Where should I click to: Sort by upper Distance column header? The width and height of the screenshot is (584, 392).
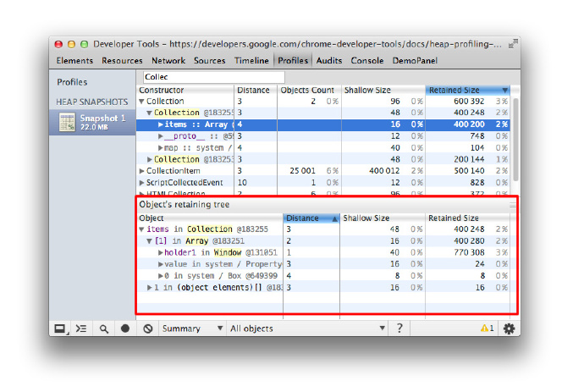coord(256,91)
